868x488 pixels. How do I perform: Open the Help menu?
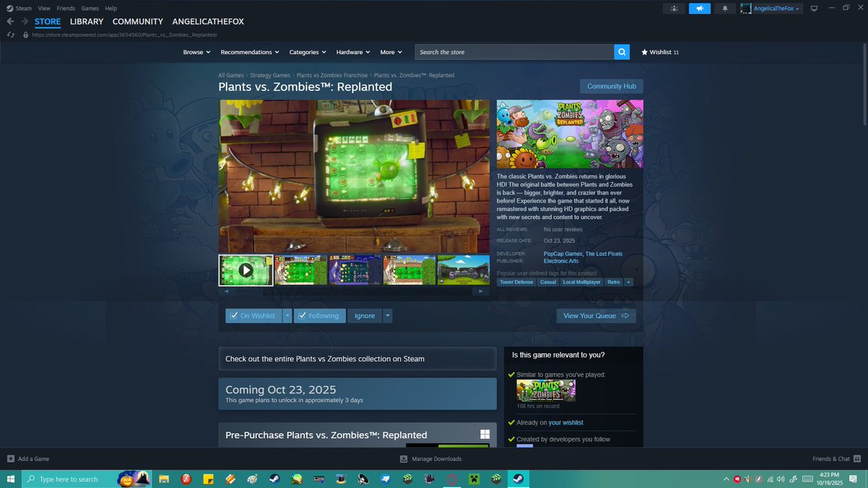click(x=111, y=8)
